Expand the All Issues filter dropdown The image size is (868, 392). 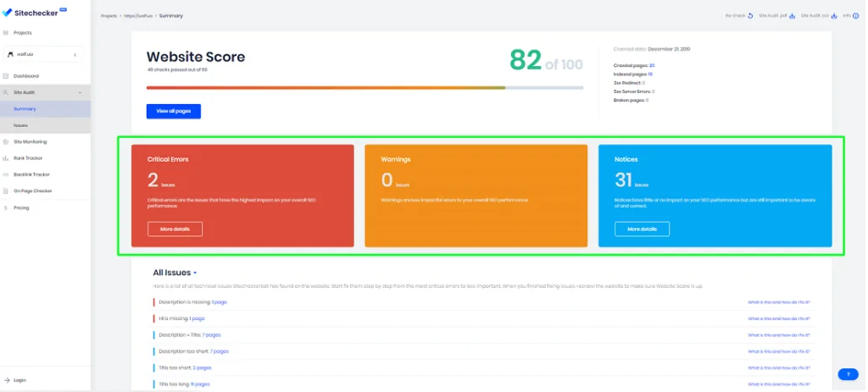195,273
